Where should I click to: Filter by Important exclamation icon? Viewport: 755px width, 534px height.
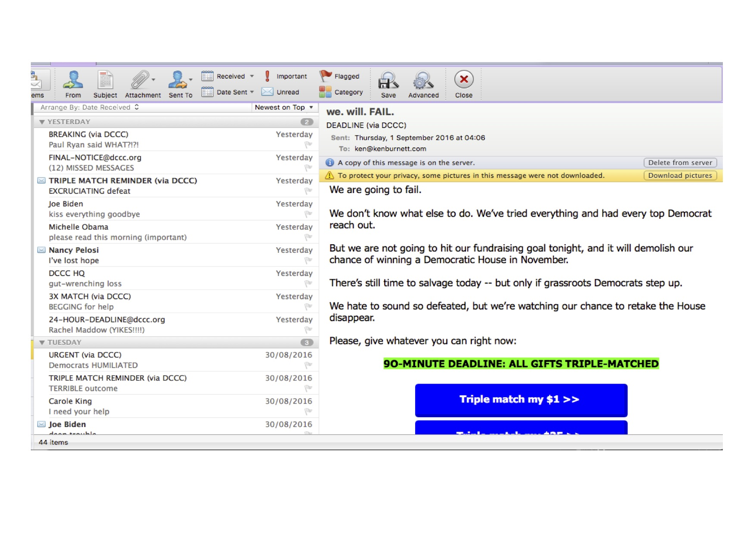[266, 76]
